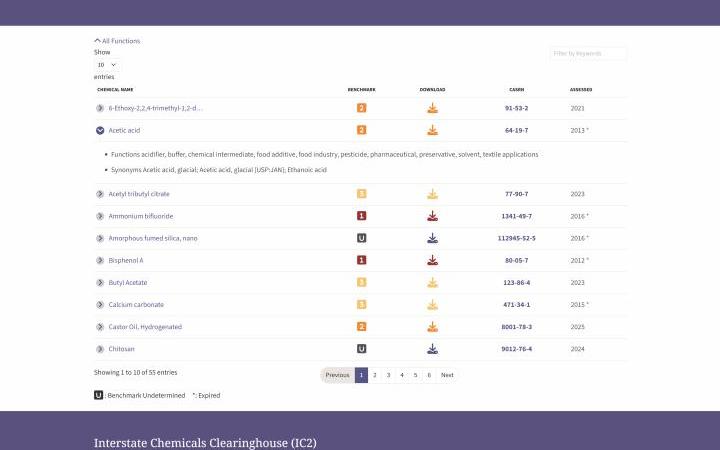
Task: Click the Showing 1 to 10 of 55 entries text
Action: coord(135,372)
